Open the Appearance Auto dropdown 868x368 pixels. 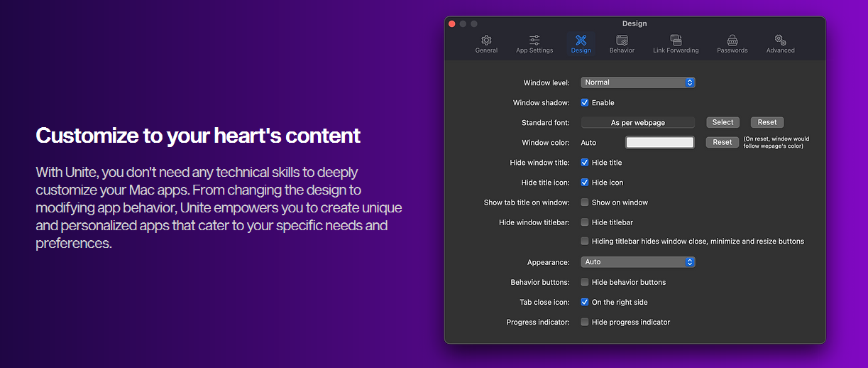[x=637, y=262]
